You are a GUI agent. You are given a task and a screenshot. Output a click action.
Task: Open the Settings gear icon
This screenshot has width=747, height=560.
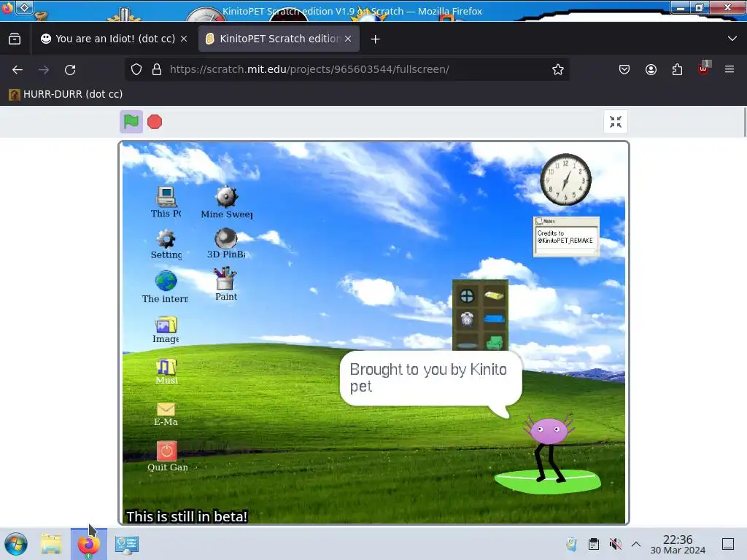pos(166,244)
